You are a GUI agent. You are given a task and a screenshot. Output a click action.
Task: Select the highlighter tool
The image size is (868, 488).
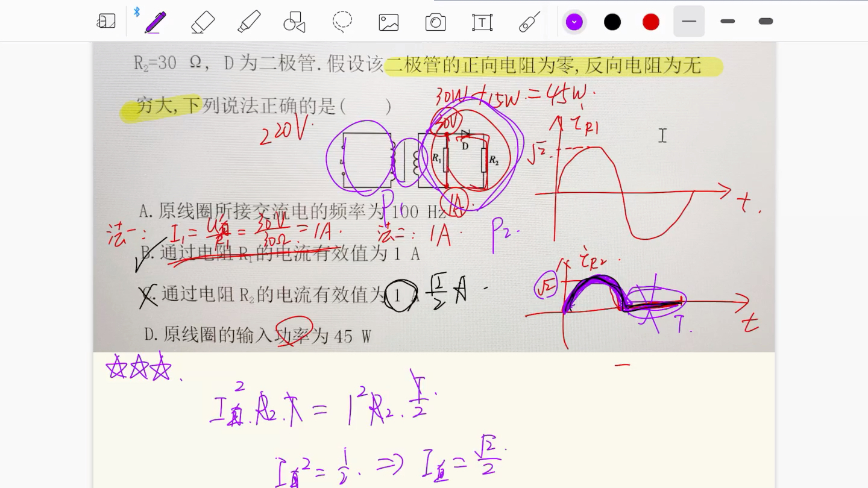(250, 22)
